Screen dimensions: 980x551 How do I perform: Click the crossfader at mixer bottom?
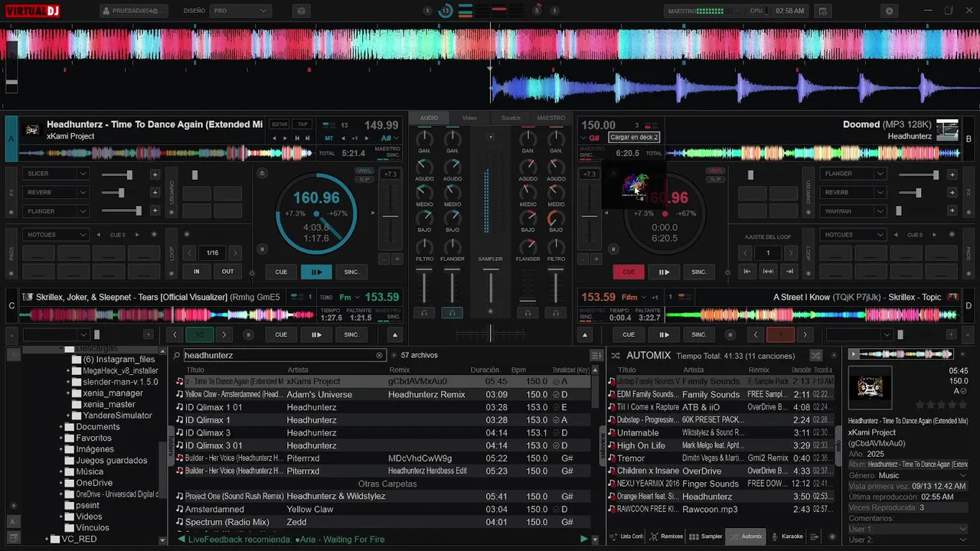(491, 333)
